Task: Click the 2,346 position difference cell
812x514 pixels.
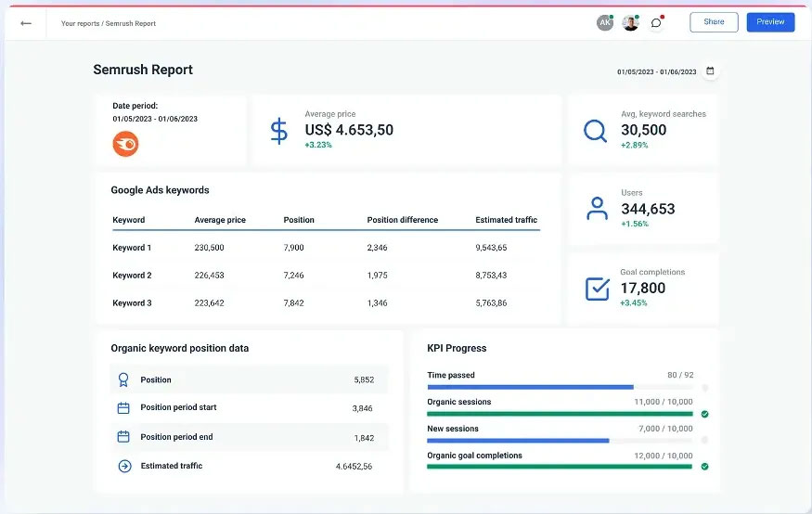Action: pyautogui.click(x=377, y=248)
